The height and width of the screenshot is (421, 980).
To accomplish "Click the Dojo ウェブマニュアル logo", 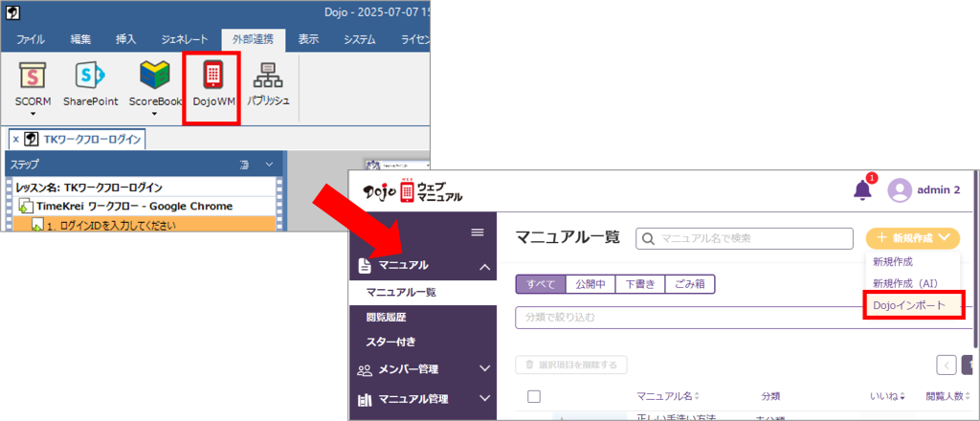I will click(x=412, y=191).
